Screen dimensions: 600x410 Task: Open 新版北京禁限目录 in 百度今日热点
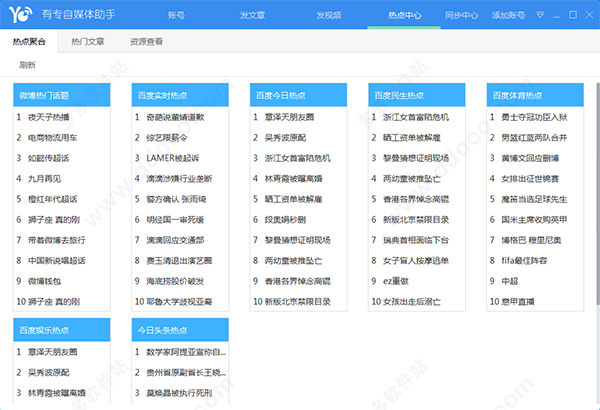click(297, 302)
